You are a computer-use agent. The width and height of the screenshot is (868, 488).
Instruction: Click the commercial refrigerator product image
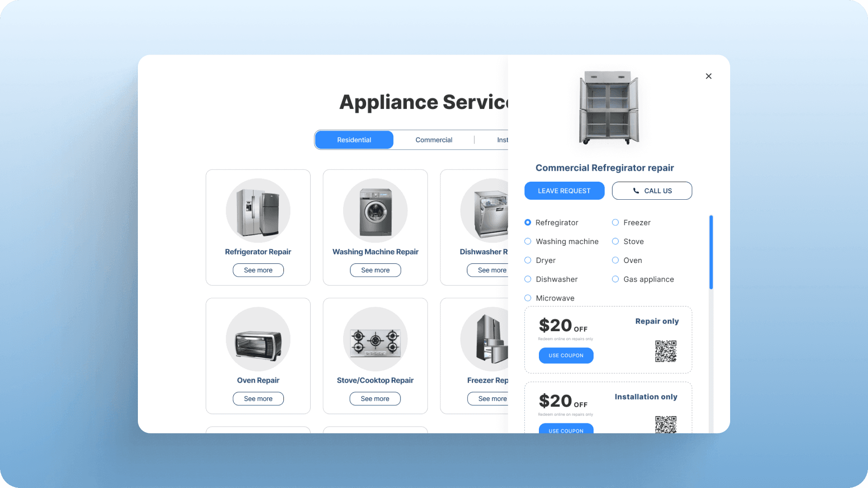tap(609, 108)
